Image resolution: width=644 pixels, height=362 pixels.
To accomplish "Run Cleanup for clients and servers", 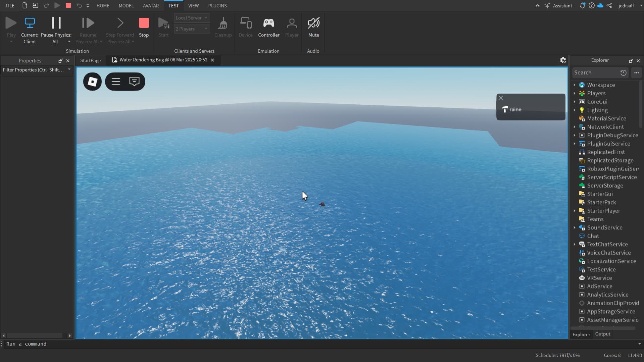I will point(223,26).
